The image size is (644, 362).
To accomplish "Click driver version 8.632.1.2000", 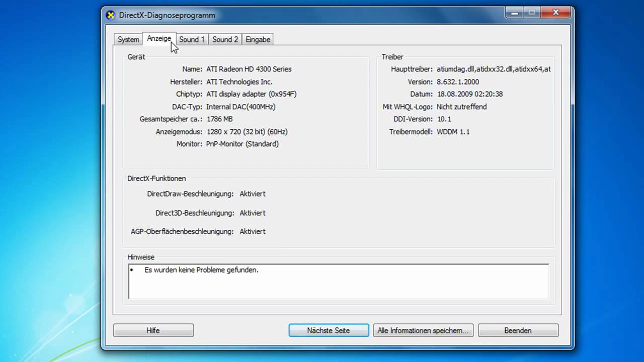I will pyautogui.click(x=458, y=81).
